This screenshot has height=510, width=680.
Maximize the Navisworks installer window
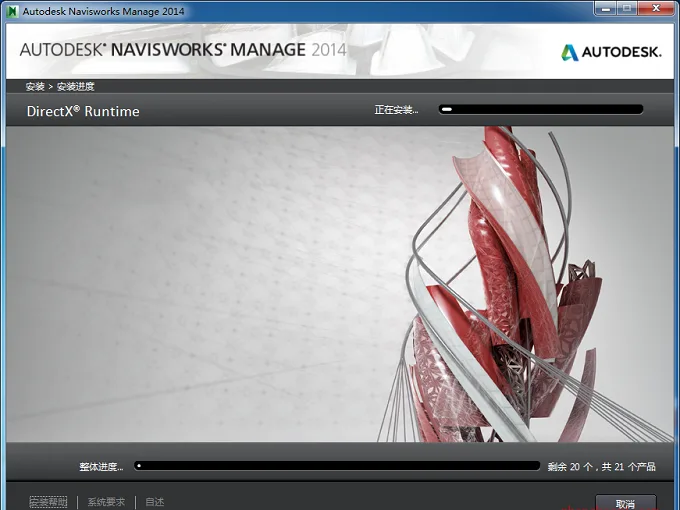627,9
